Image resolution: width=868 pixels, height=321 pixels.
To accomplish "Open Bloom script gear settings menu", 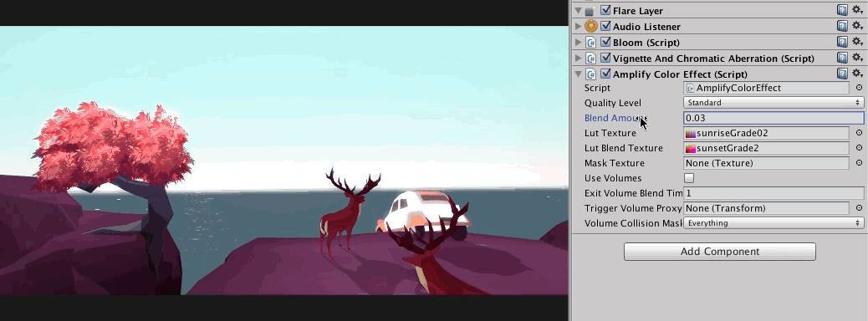I will click(857, 42).
